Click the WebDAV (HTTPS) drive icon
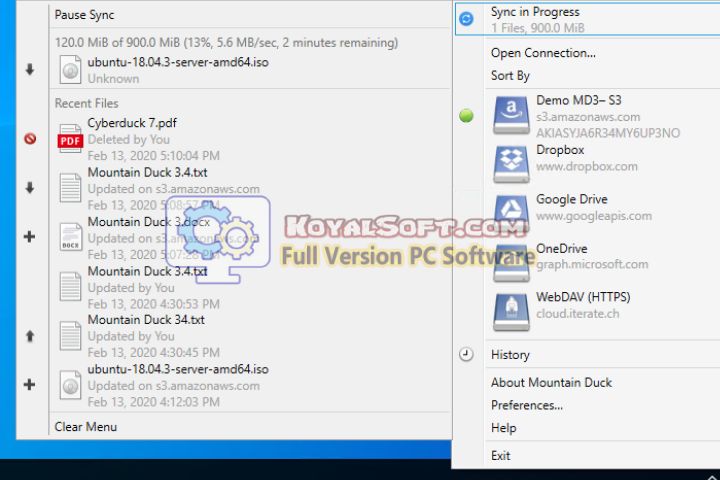Viewport: 720px width, 480px height. point(511,312)
